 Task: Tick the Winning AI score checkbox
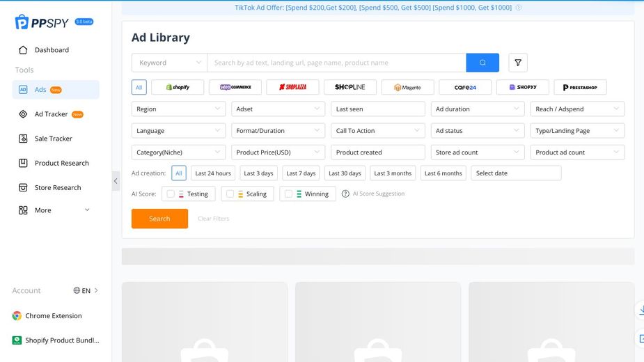(x=288, y=194)
